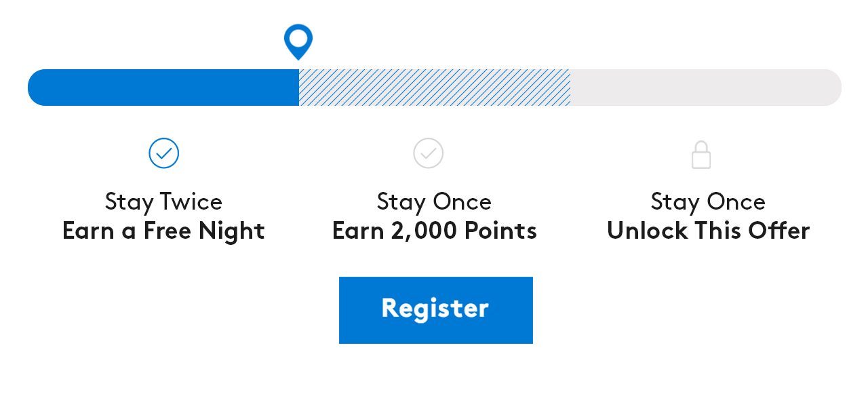Click the "Earn a Free Night" heading
868x407 pixels.
coord(163,231)
